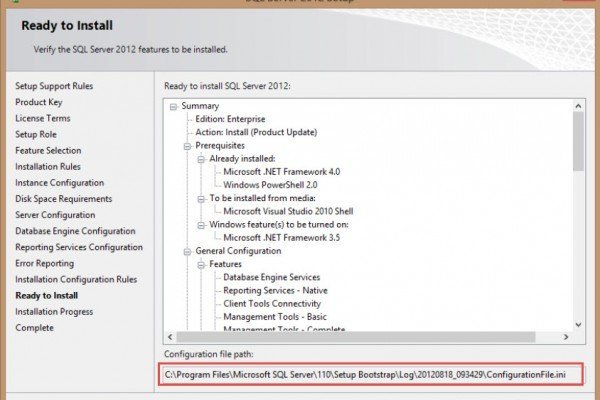Viewport: 600px width, 400px height.
Task: Select Client Tools Connectivity row
Action: (272, 304)
